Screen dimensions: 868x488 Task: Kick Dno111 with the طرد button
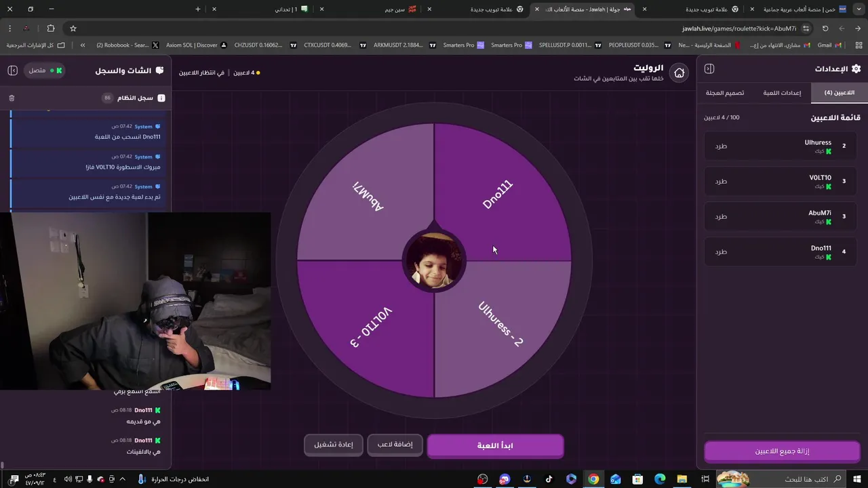[x=721, y=251]
